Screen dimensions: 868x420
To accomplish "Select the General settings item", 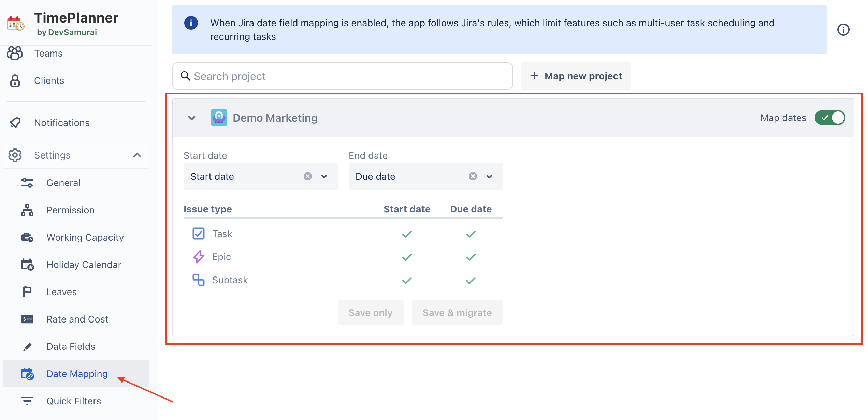I will click(x=76, y=183).
